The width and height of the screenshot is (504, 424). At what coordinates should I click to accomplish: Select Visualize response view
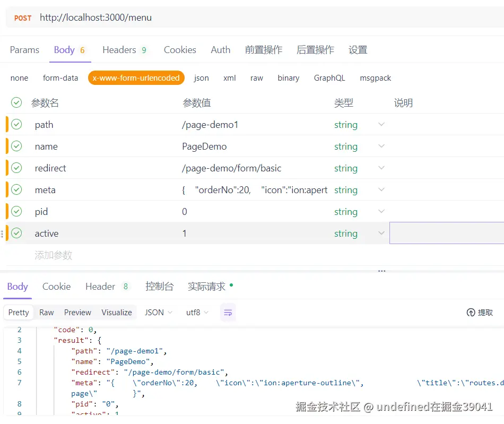click(117, 313)
